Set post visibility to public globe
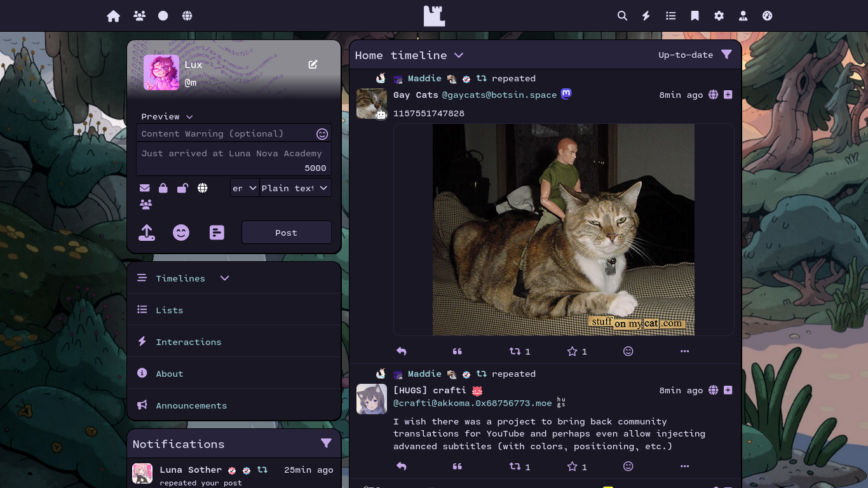Screen dimensions: 868x488 click(202, 188)
